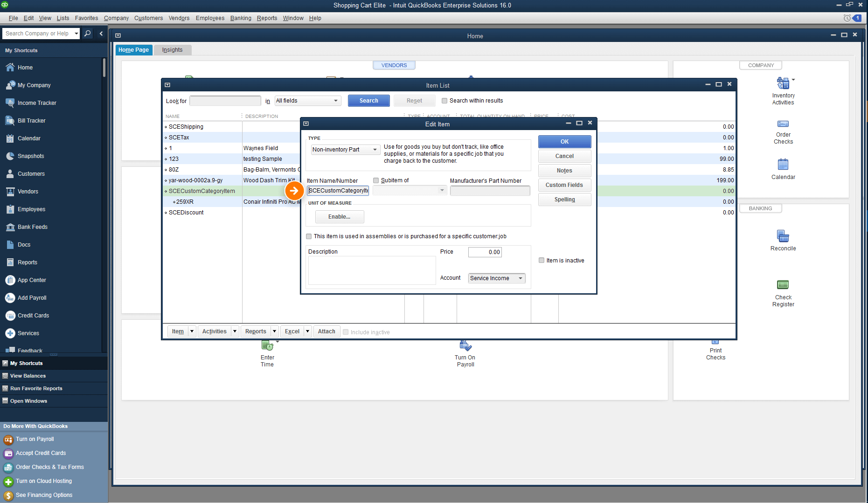Collapse the left sidebar with arrow

coord(101,34)
